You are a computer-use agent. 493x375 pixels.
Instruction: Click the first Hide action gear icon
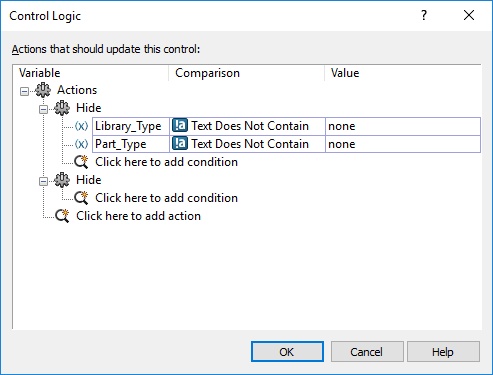coord(62,108)
